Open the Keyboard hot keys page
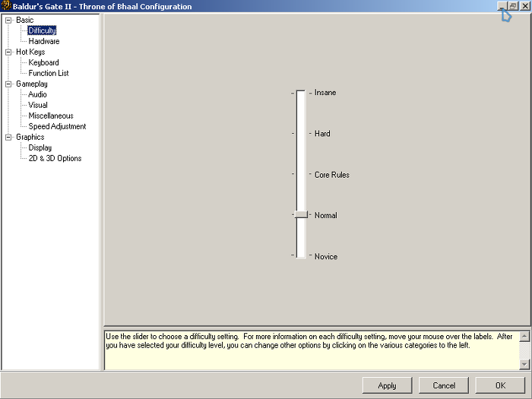 click(43, 63)
